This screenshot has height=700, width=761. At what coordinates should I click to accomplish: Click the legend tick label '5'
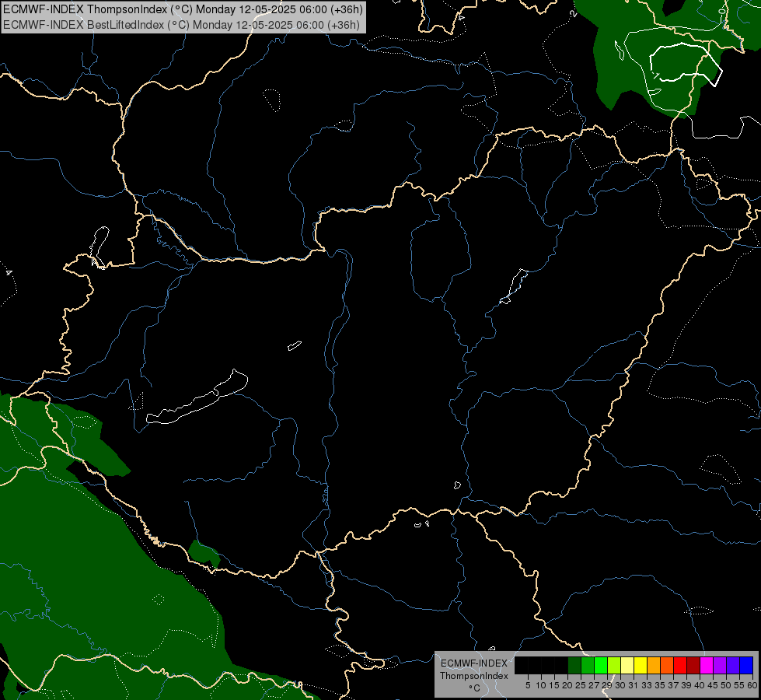click(528, 685)
